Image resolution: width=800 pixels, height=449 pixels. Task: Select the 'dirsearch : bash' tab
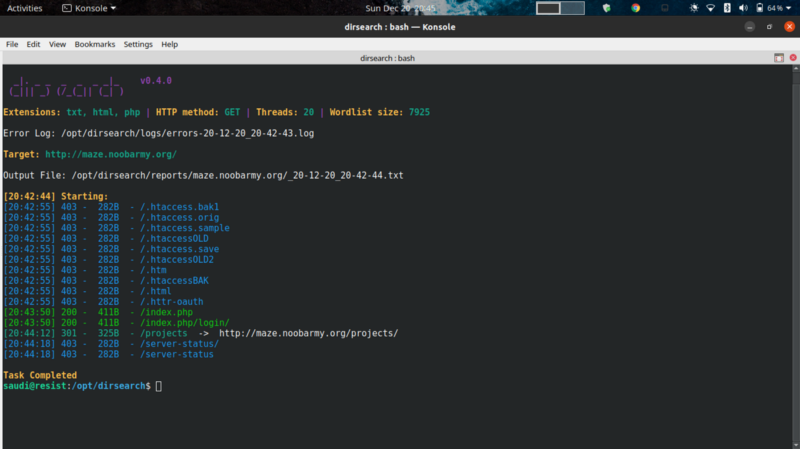(x=387, y=58)
